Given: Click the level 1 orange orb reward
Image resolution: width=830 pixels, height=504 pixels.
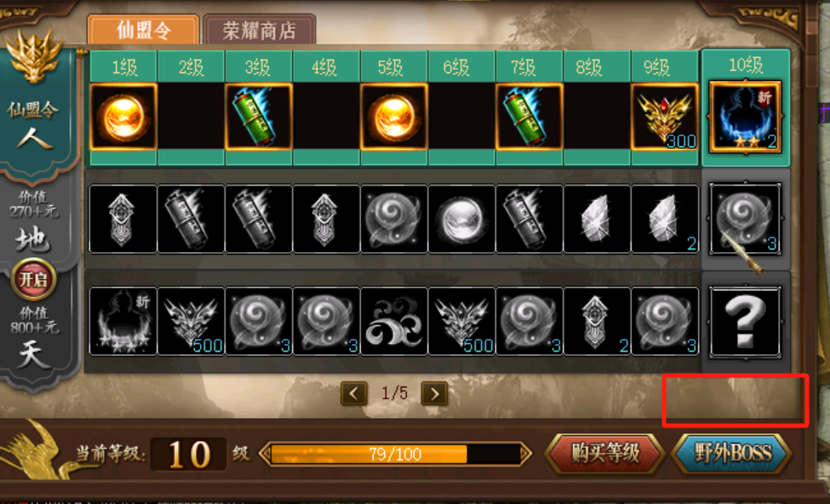Looking at the screenshot, I should 123,117.
